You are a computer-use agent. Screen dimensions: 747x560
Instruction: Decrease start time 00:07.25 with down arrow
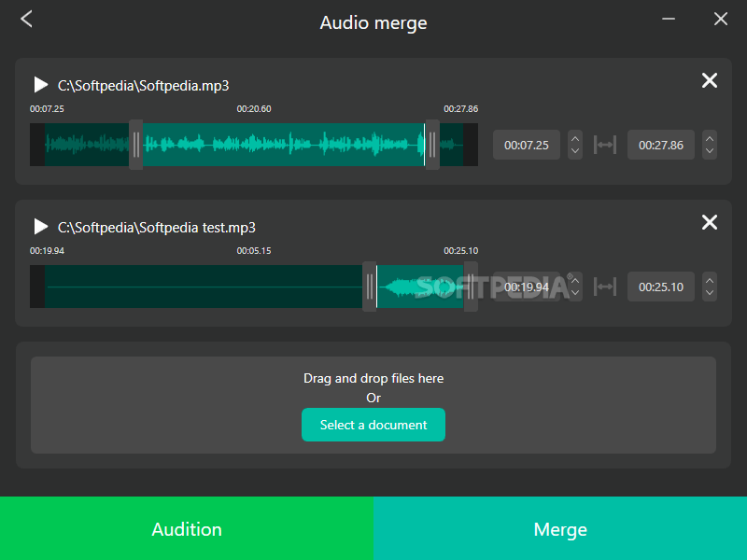575,151
